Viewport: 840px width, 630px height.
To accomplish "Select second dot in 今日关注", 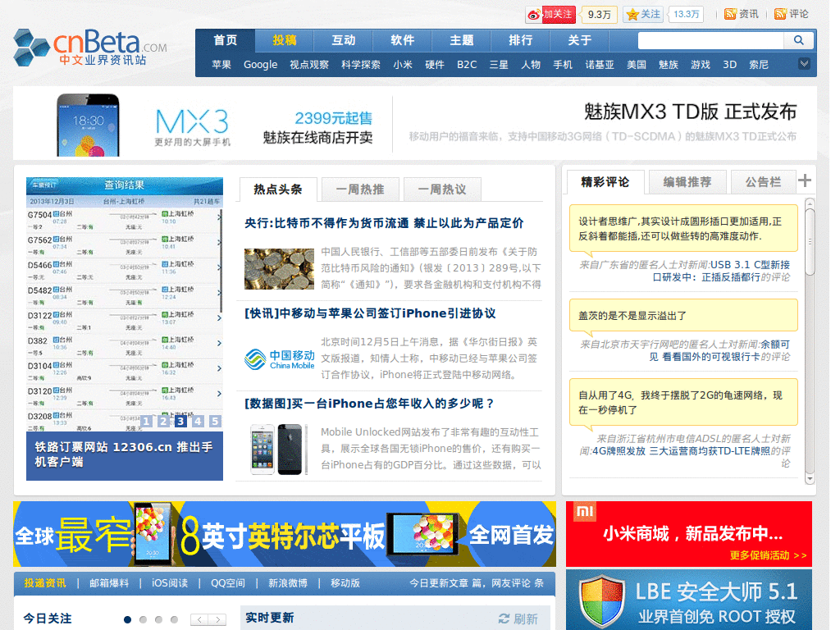I will 143,619.
